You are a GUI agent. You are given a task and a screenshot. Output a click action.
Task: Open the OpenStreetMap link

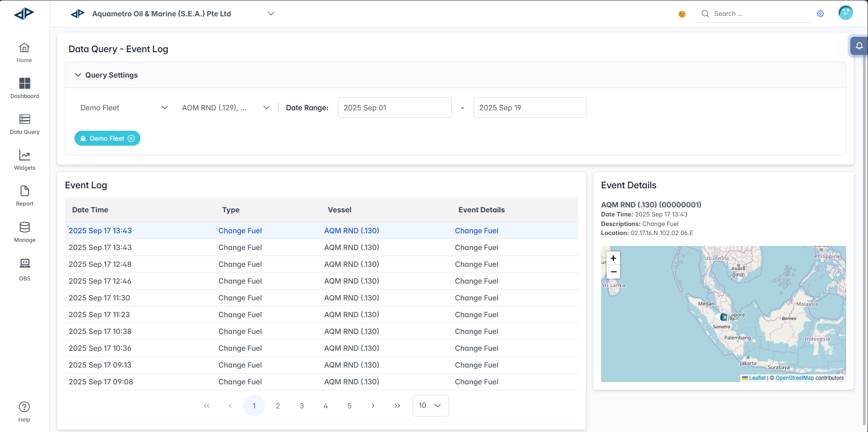[794, 378]
